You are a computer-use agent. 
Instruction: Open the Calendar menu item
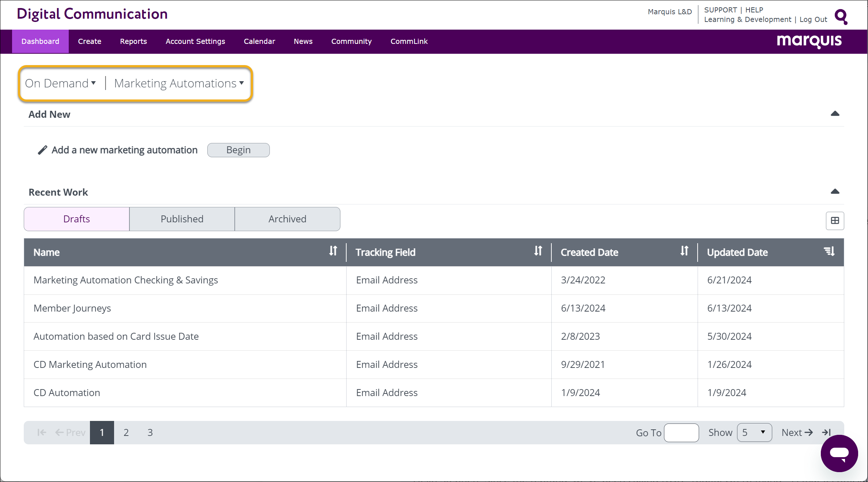259,41
